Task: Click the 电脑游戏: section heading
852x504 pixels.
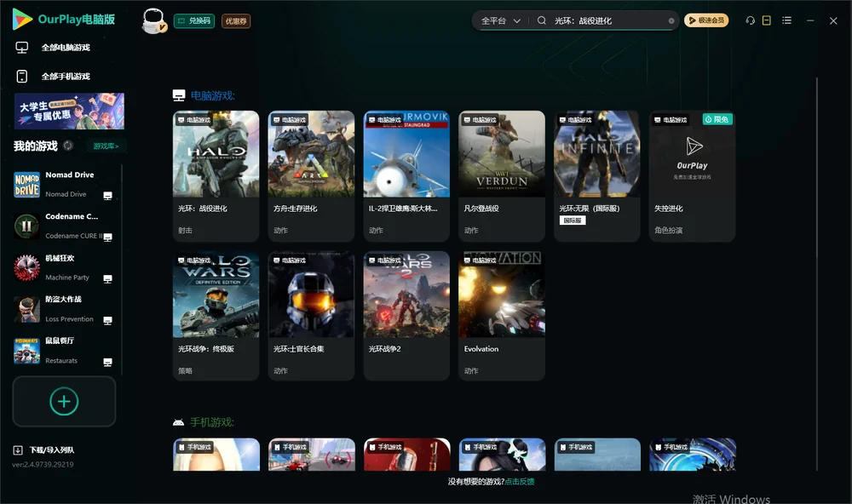Action: tap(212, 95)
